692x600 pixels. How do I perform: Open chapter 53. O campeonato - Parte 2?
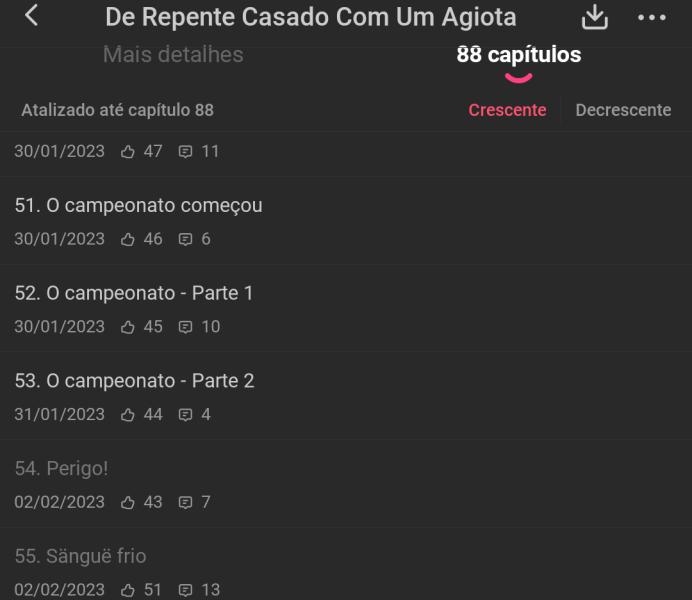pos(134,381)
